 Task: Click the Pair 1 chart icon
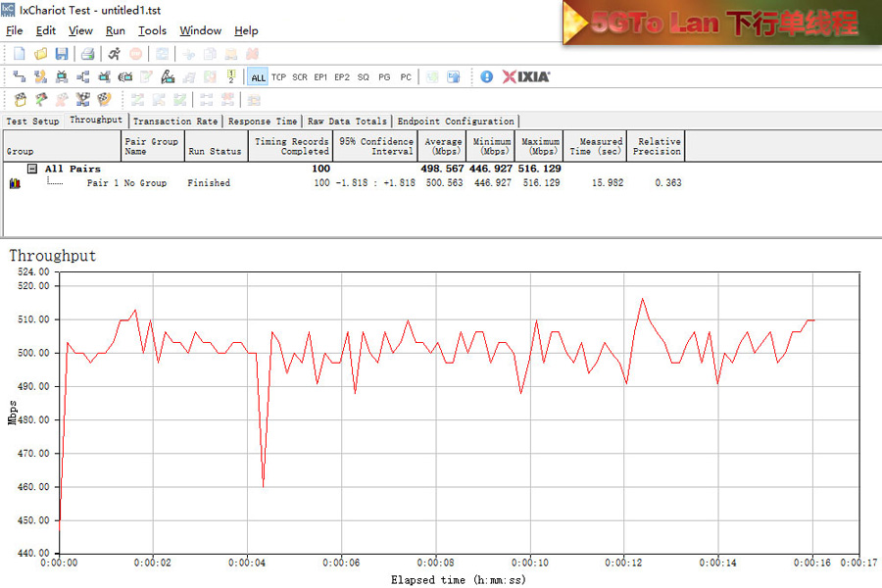15,183
